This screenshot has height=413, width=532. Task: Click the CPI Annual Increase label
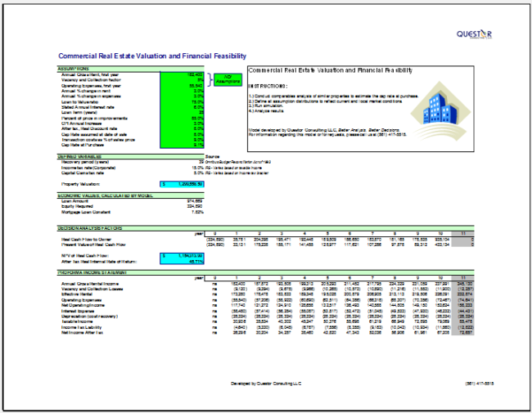click(81, 123)
